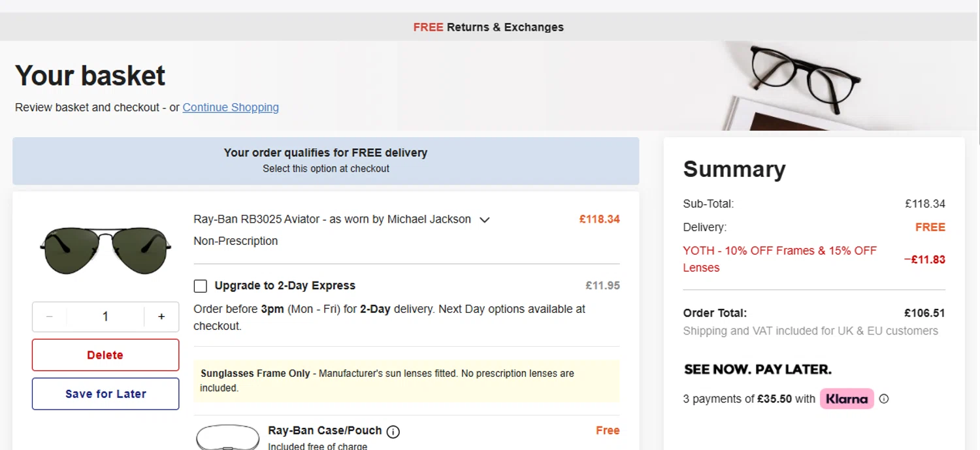This screenshot has width=980, height=450.
Task: Expand Ray-Ban RB3025 Aviator product details chevron
Action: [x=485, y=220]
